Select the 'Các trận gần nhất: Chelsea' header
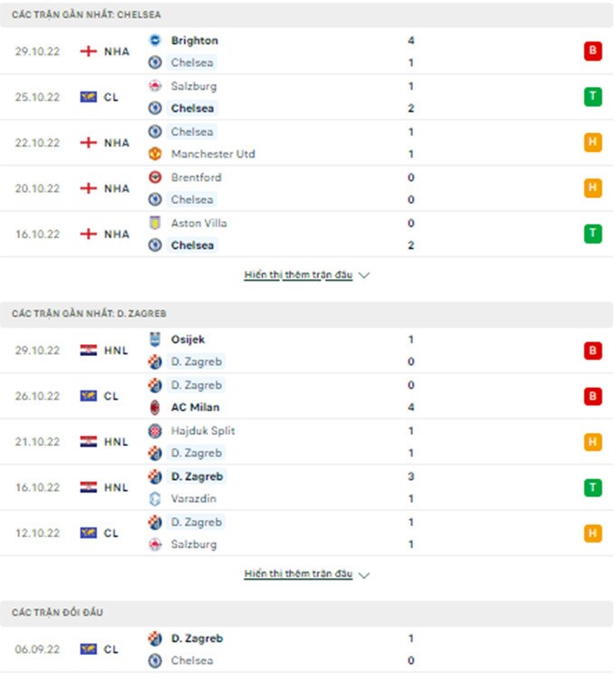 (87, 15)
